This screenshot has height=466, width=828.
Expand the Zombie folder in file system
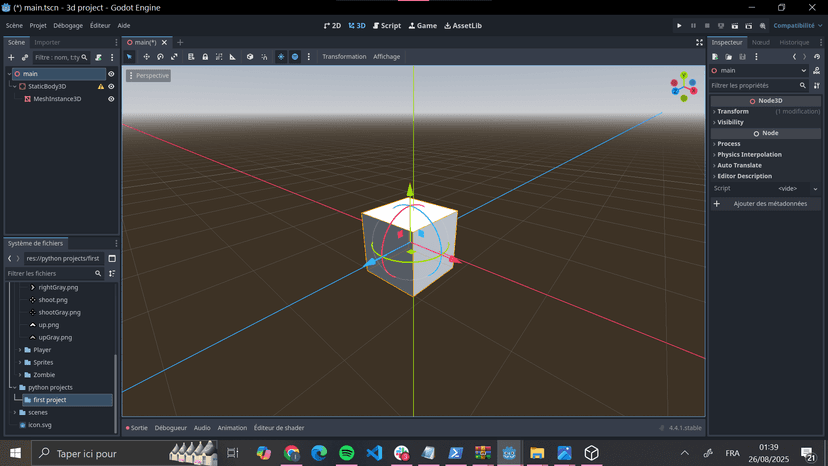click(x=21, y=375)
